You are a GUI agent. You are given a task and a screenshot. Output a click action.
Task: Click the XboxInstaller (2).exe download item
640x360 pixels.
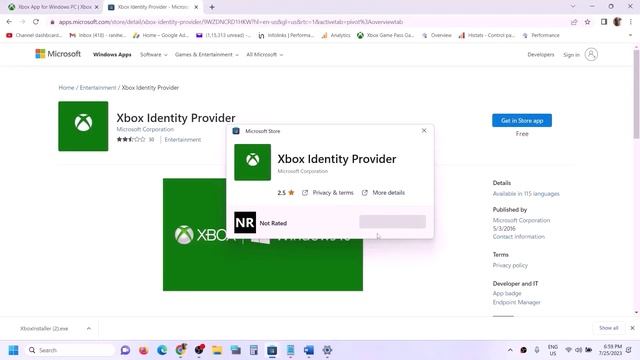pyautogui.click(x=44, y=328)
